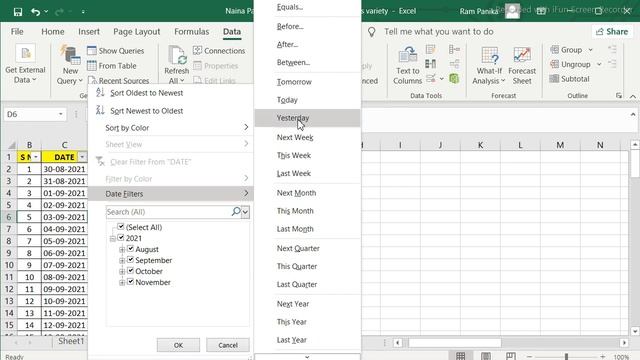Open What-If Analysis
Viewport: 640px width, 360px height.
point(489,65)
